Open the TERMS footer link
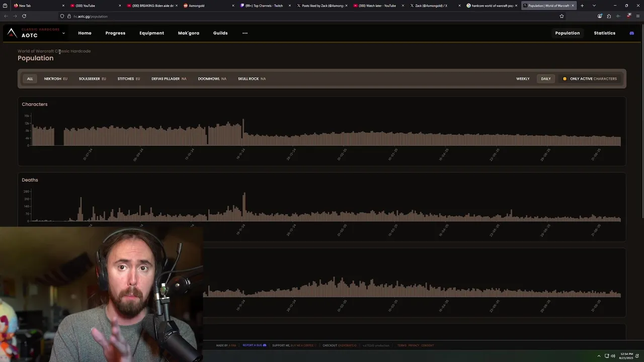Screen dimensions: 644x362 (x=401, y=345)
